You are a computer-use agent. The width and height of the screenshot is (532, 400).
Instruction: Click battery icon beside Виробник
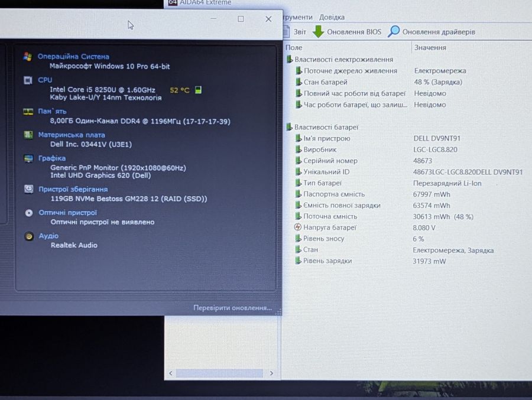[x=298, y=149]
